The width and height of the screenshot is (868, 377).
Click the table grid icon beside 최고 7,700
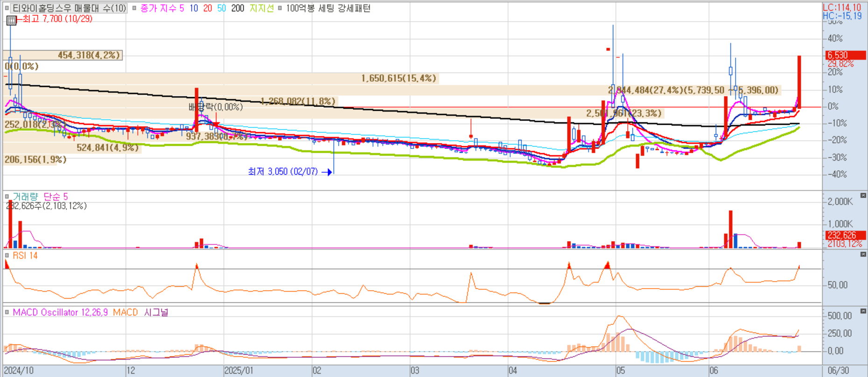click(x=11, y=20)
